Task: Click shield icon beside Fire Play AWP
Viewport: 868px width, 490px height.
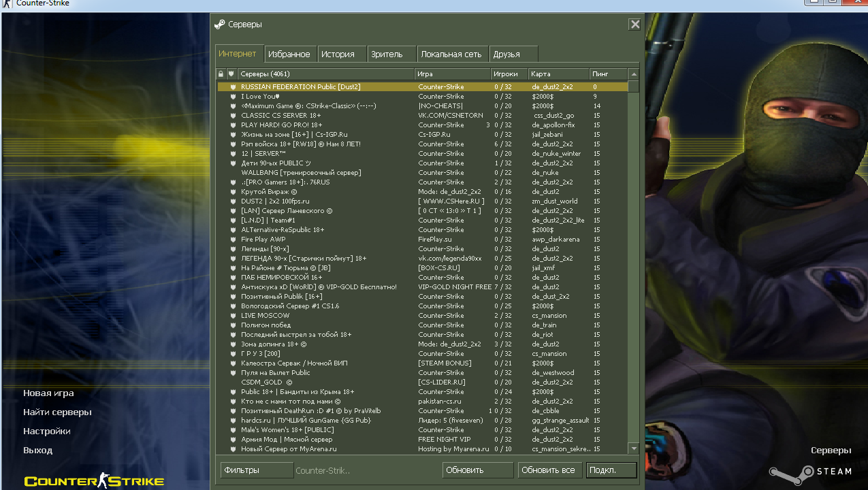Action: pyautogui.click(x=233, y=240)
